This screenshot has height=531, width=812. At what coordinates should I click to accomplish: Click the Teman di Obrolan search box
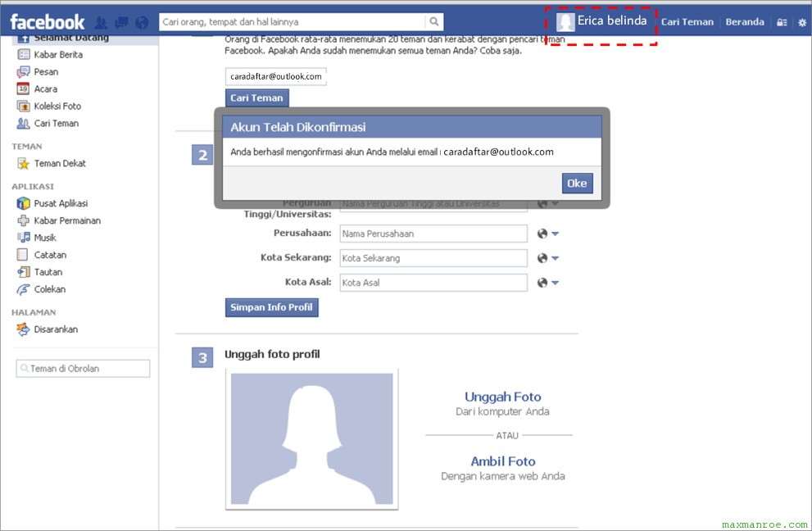click(83, 369)
